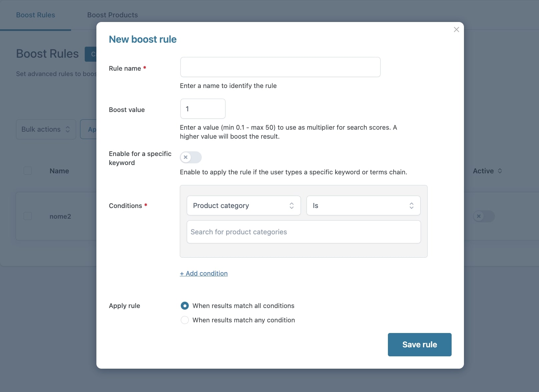Click the Is dropdown chevron arrows icon
The width and height of the screenshot is (539, 392).
coord(412,206)
